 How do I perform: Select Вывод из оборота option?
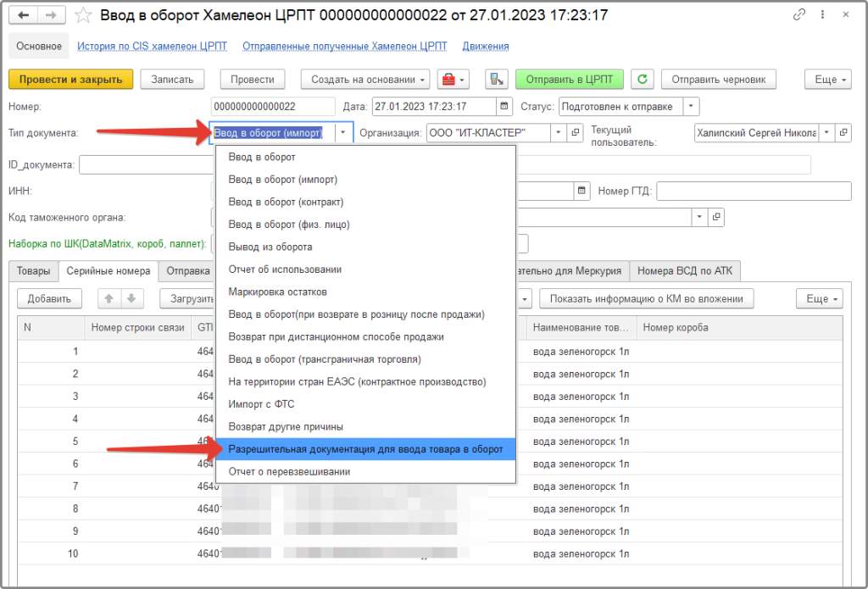pyautogui.click(x=365, y=247)
